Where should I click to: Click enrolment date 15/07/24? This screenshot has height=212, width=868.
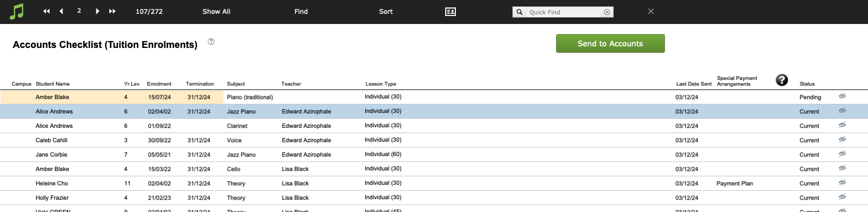(159, 97)
